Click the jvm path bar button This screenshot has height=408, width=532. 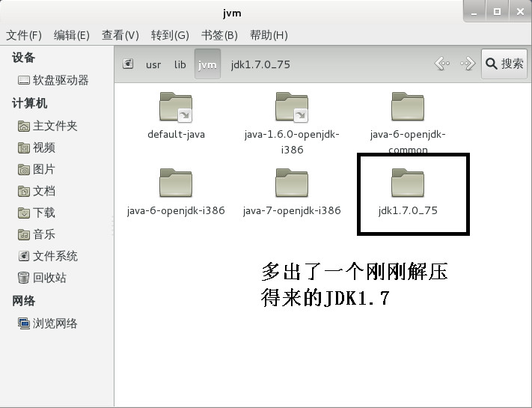[x=207, y=64]
